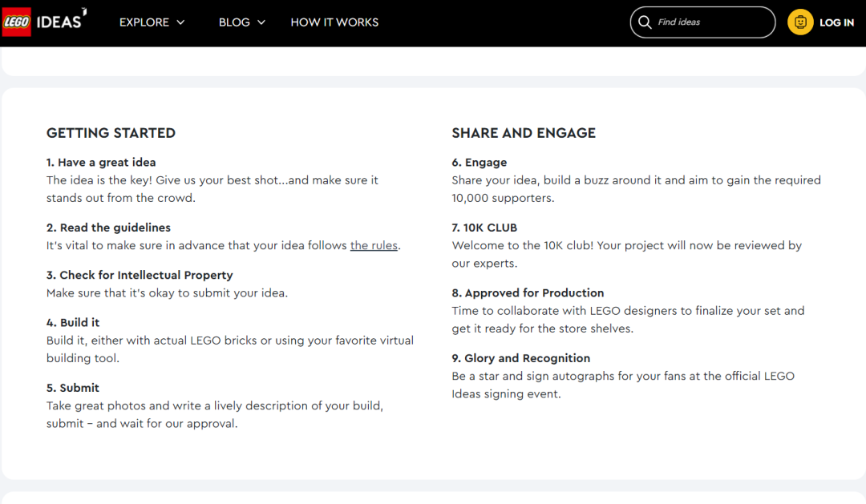This screenshot has height=504, width=866.
Task: Expand the chevron next to Explore
Action: (x=180, y=22)
